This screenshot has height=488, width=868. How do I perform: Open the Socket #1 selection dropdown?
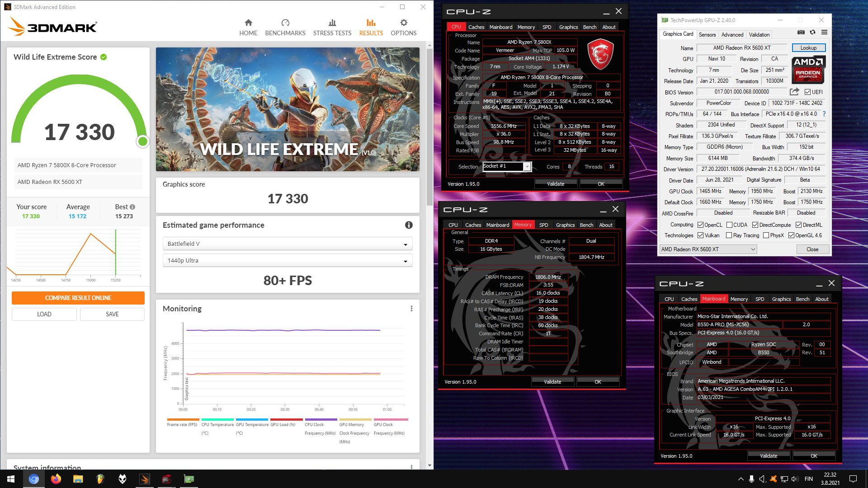click(507, 166)
